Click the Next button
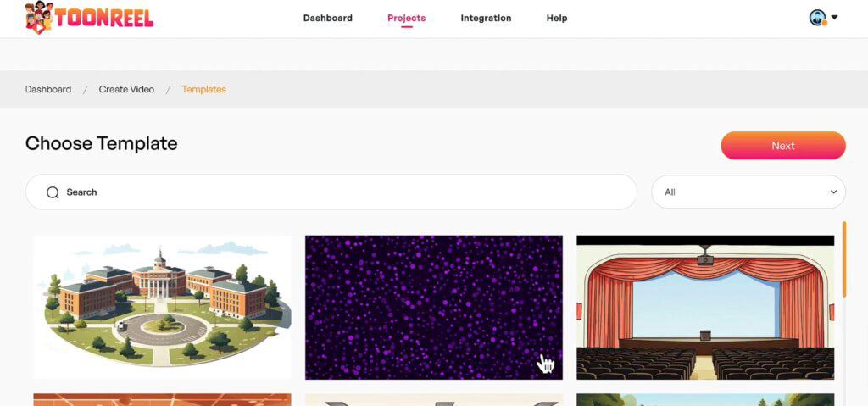 783,146
